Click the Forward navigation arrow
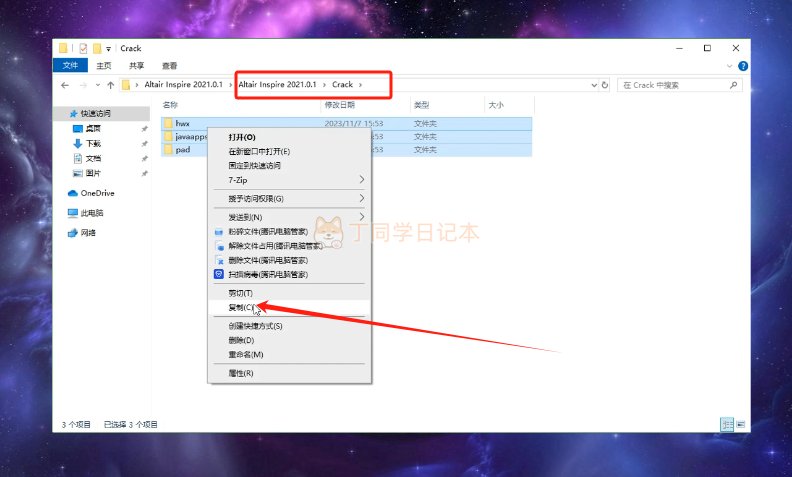Image resolution: width=792 pixels, height=477 pixels. 83,85
